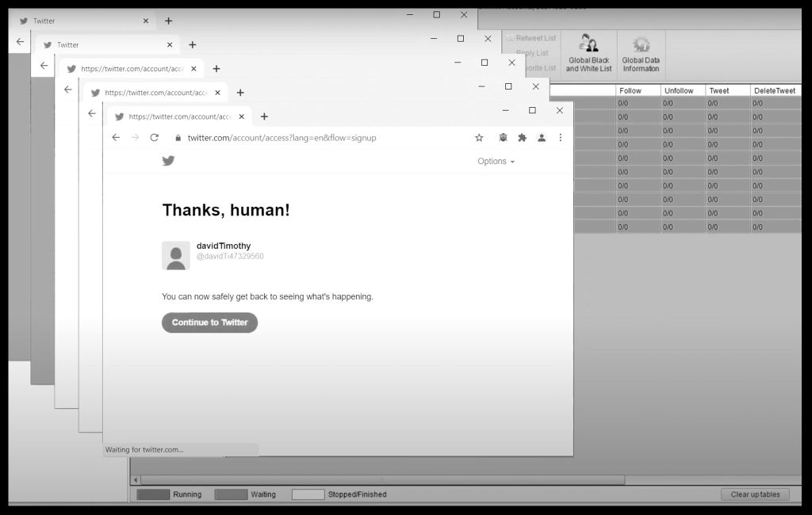Go back in the second browser window
This screenshot has width=812, height=515.
click(x=44, y=66)
